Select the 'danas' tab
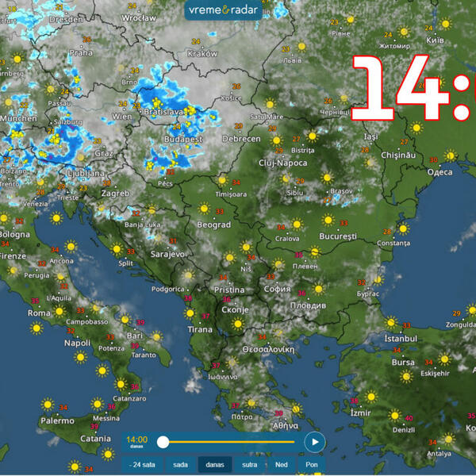The width and height of the screenshot is (476, 476). [x=215, y=465]
